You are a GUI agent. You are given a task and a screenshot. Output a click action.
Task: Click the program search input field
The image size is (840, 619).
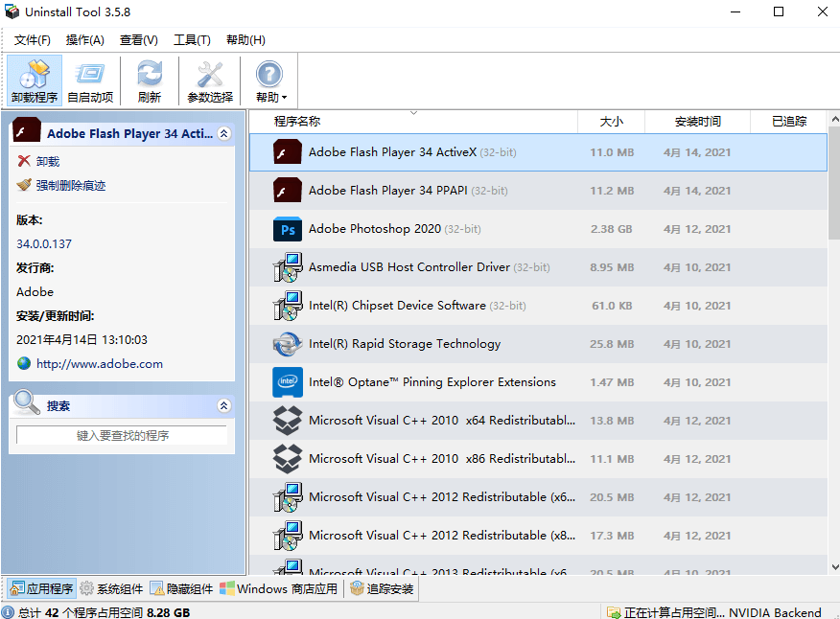point(122,435)
